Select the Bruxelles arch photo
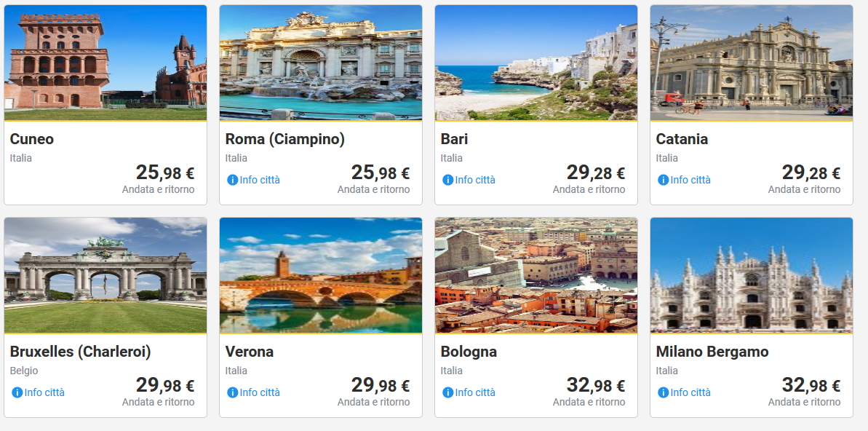 [105, 275]
